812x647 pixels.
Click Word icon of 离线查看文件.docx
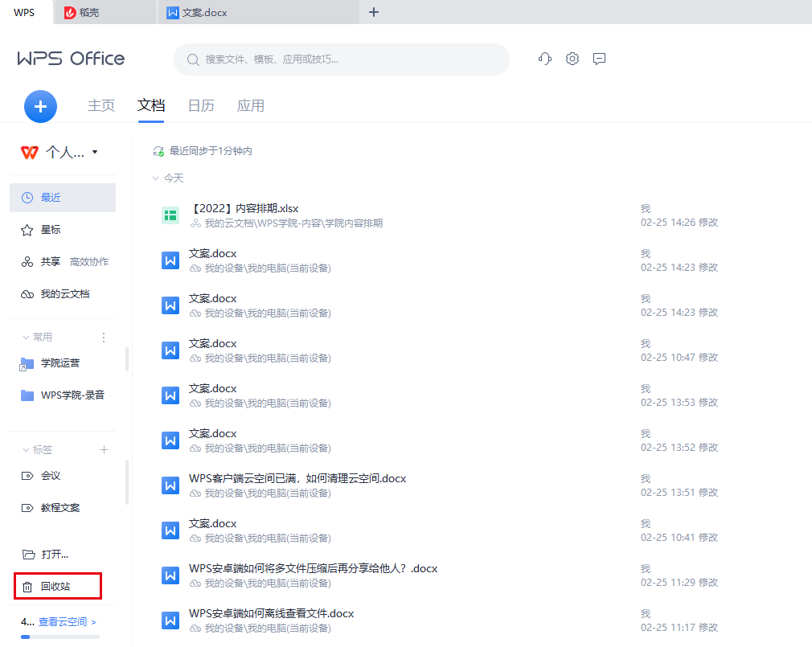(x=170, y=621)
